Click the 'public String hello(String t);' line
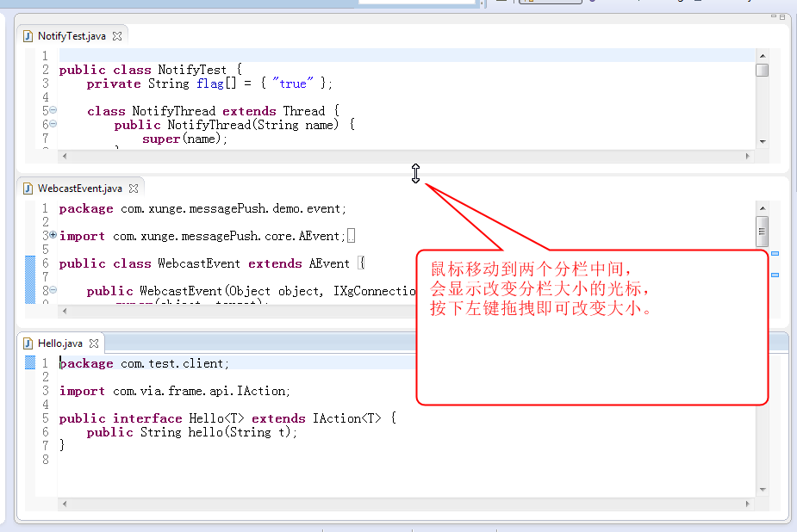The height and width of the screenshot is (532, 797). pos(191,432)
